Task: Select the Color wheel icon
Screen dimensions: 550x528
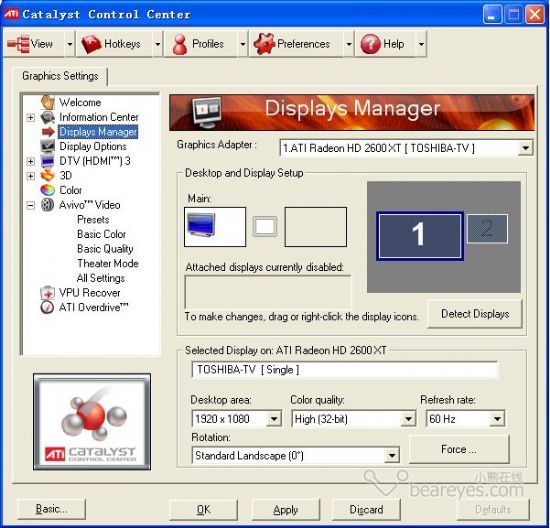Action: (47, 190)
